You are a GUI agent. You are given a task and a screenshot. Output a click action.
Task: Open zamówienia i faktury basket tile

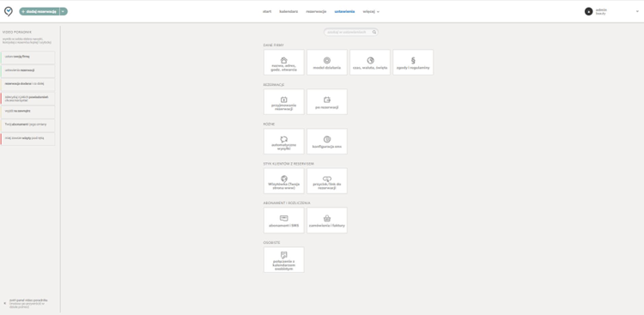327,220
